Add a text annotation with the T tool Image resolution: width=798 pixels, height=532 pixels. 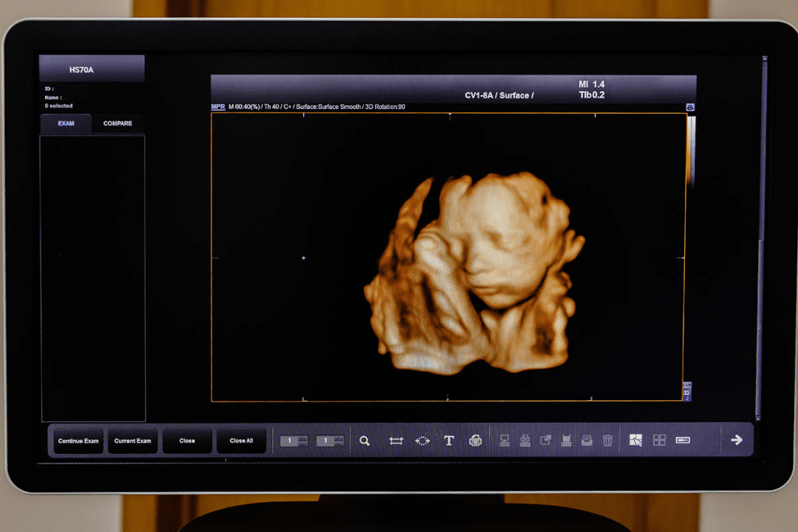coord(449,440)
